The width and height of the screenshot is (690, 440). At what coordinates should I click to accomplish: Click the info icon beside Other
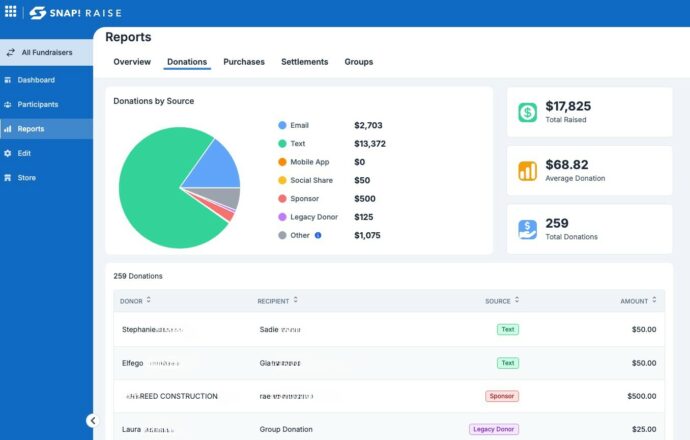point(318,235)
